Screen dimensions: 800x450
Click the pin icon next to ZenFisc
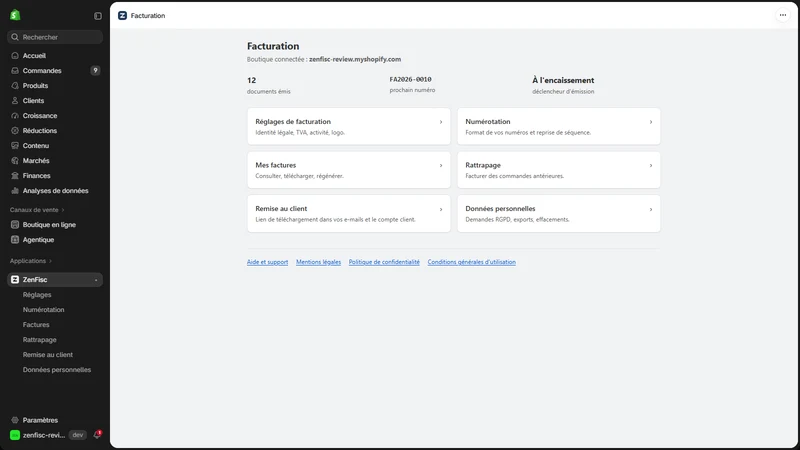[96, 280]
